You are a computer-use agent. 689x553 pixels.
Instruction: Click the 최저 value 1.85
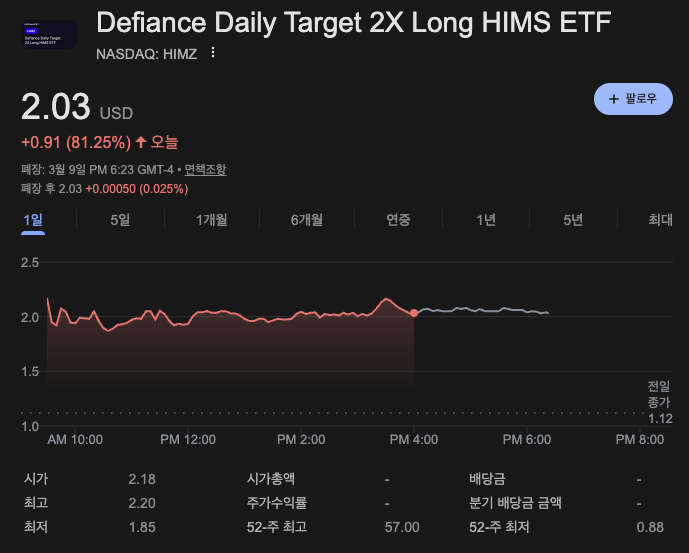(142, 527)
